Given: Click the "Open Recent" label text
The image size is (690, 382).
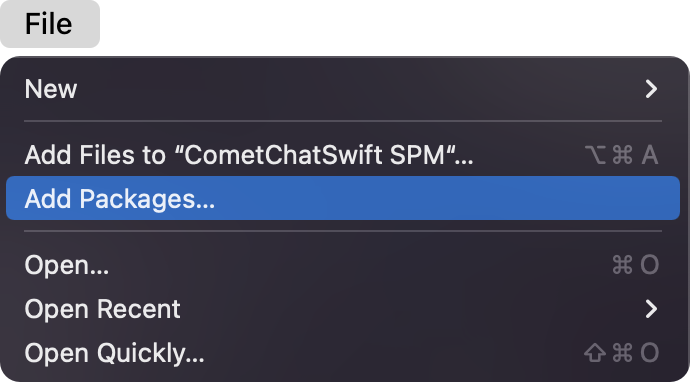Looking at the screenshot, I should 103,309.
